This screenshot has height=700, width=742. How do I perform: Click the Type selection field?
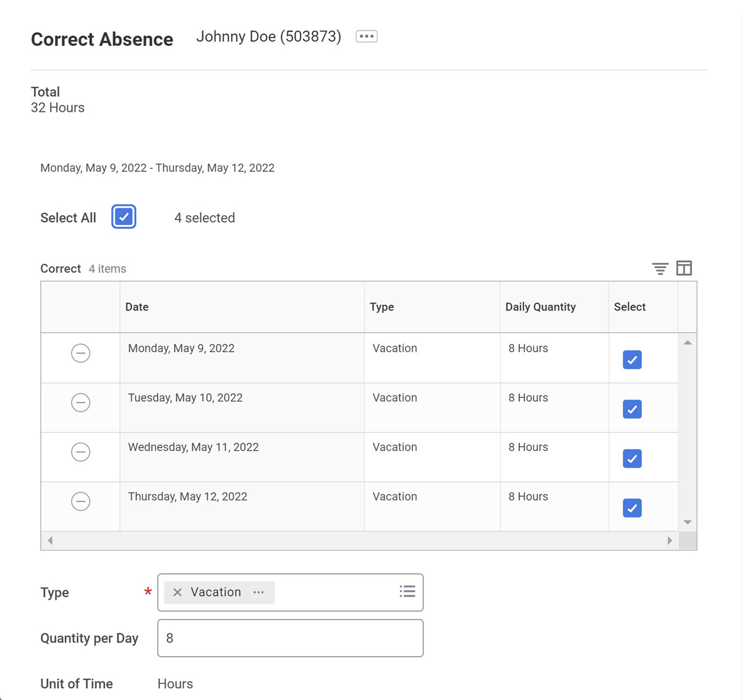click(291, 592)
